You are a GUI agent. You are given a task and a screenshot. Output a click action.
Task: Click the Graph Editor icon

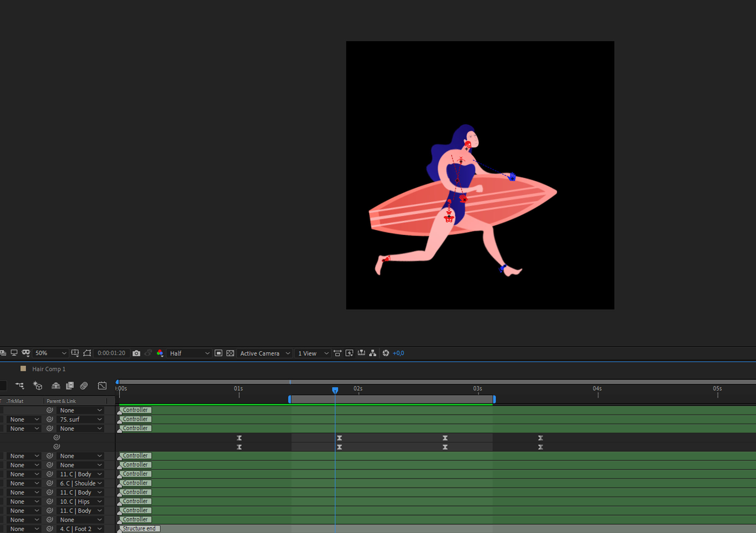click(x=102, y=385)
